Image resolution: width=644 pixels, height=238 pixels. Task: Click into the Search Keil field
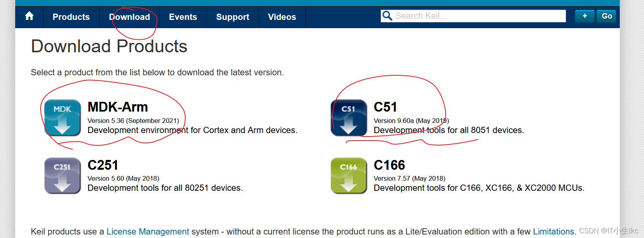479,16
